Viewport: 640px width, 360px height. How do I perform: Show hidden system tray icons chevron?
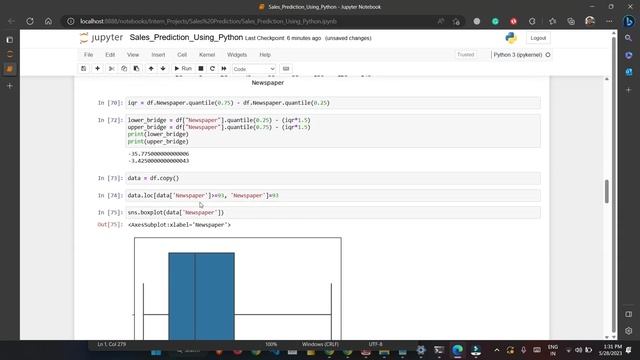coord(496,350)
